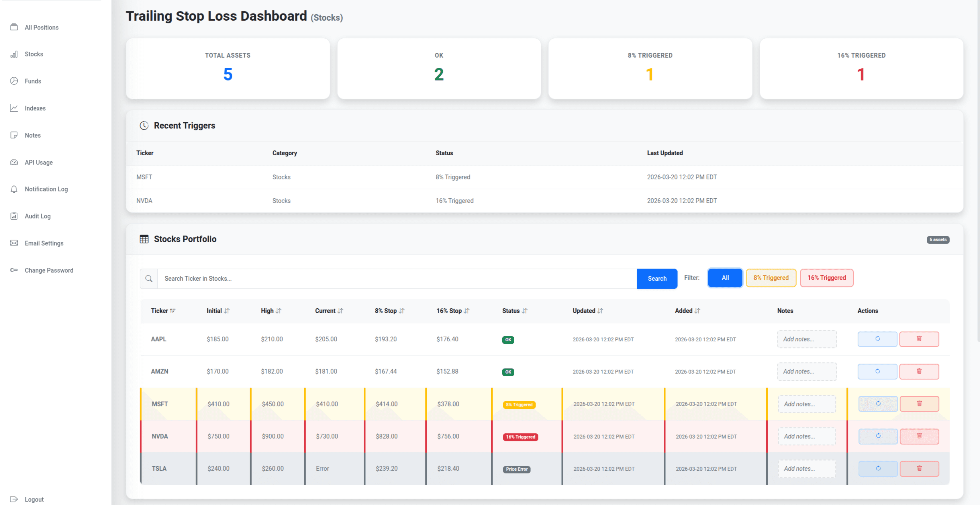Open the Notification Log bell icon

(14, 189)
